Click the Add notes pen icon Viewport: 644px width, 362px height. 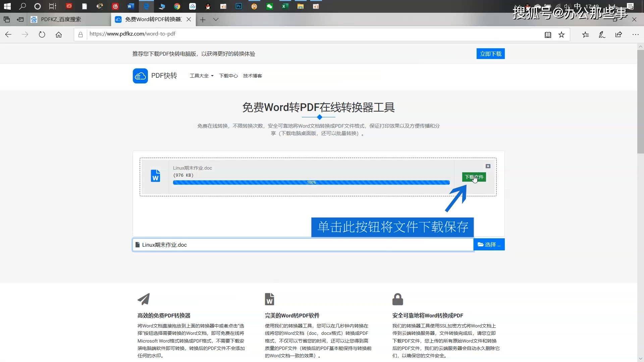[x=602, y=35]
